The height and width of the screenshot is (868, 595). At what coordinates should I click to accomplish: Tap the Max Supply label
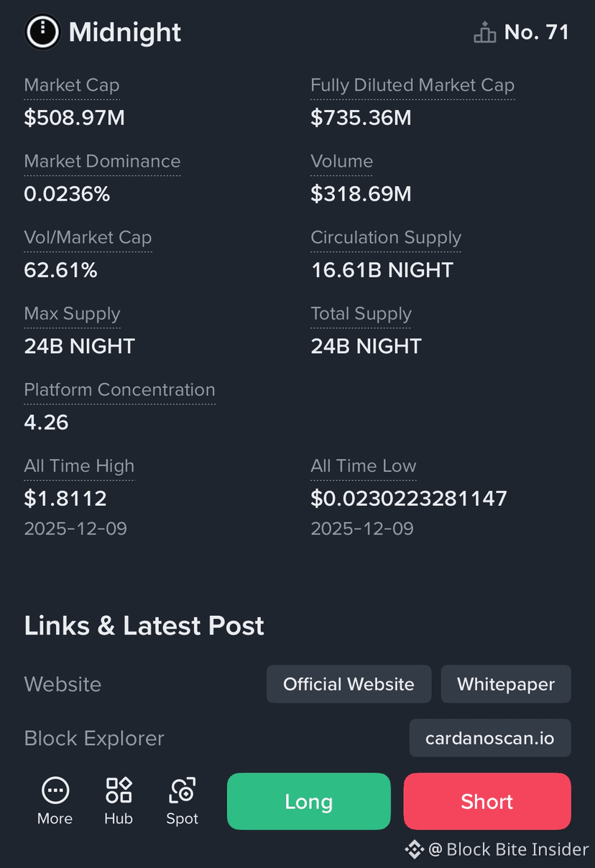[72, 314]
